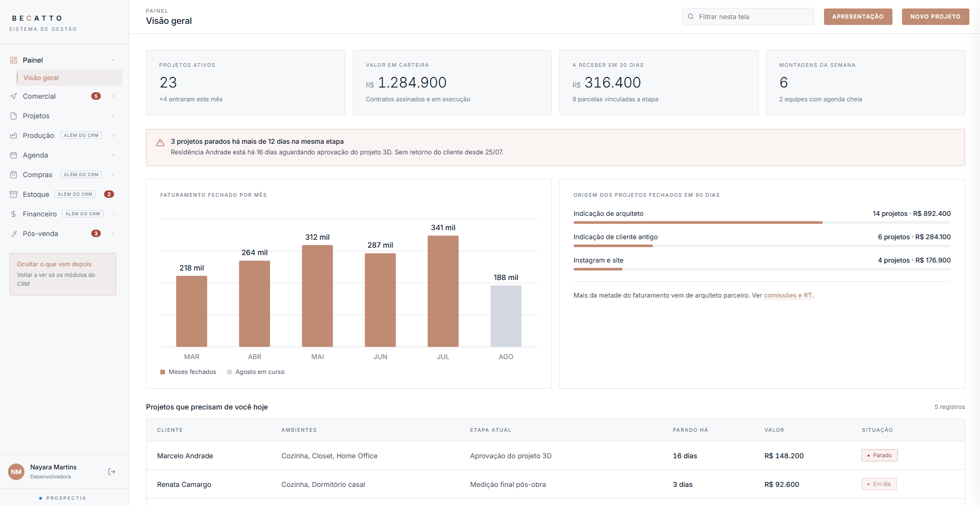Click the logout icon beside Nayara Martins
The height and width of the screenshot is (506, 980).
[x=111, y=472]
